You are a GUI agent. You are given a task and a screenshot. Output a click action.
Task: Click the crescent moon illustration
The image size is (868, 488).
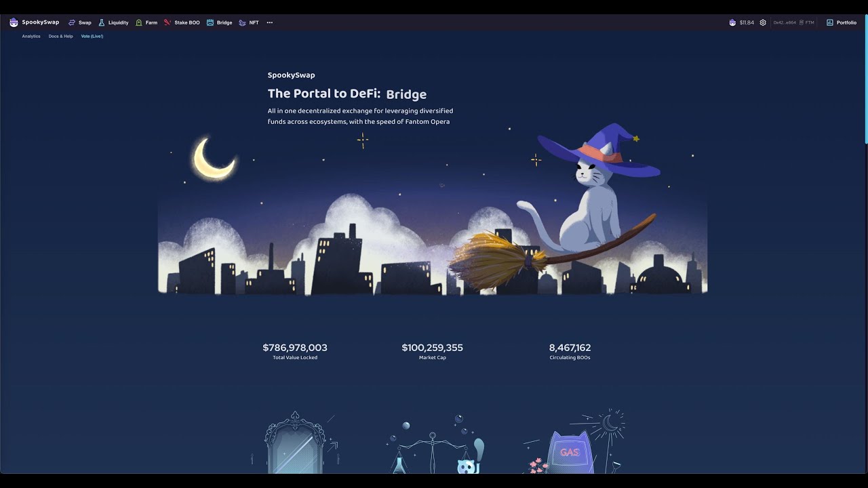214,159
